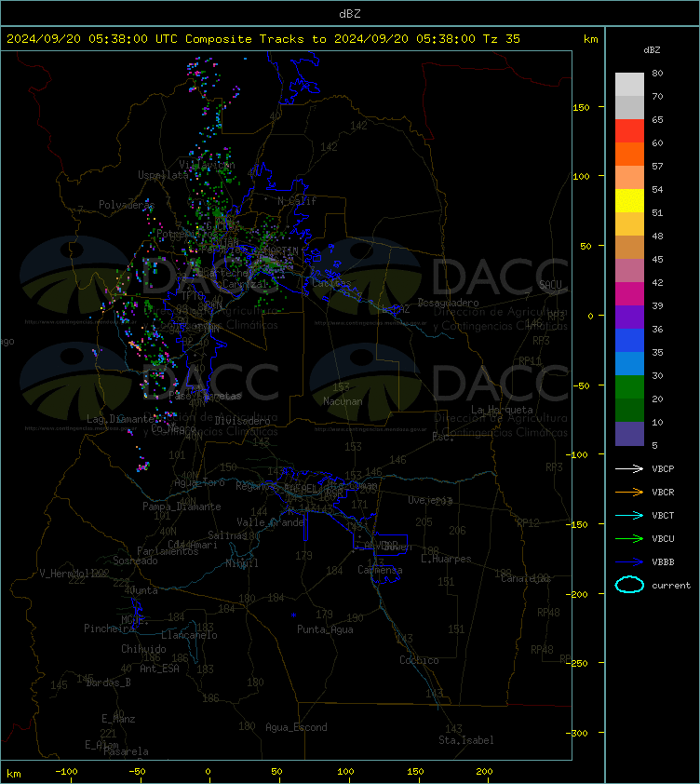700x784 pixels.
Task: Click the 'Carmensa' map label
Action: (x=380, y=570)
